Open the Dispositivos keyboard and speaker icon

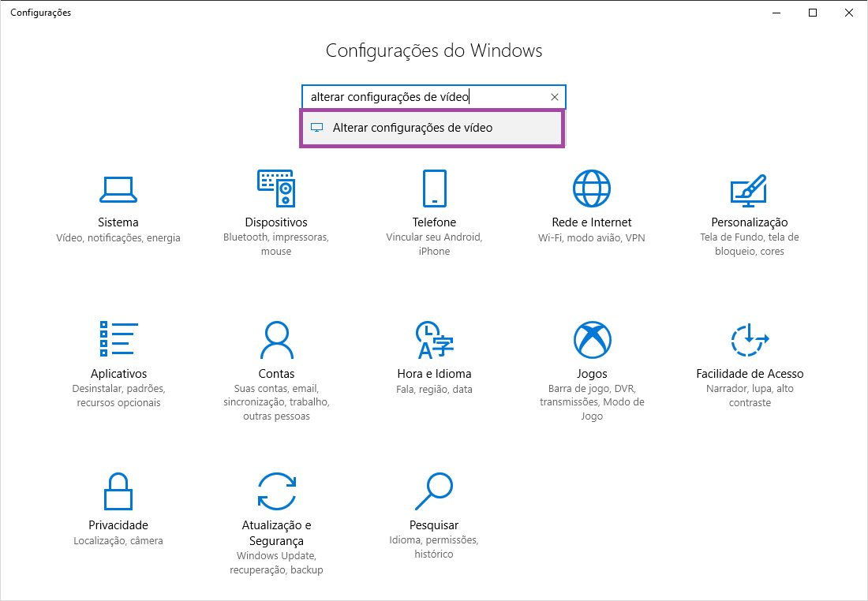coord(276,189)
